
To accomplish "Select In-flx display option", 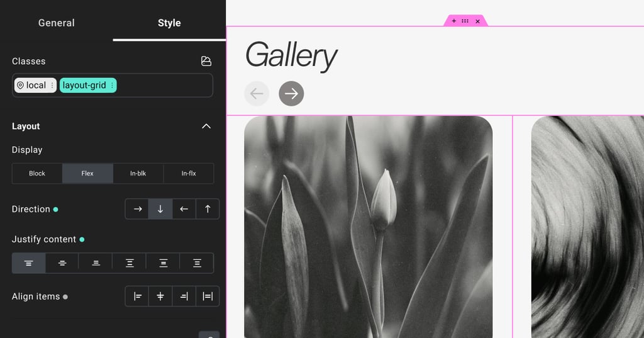I will coord(189,173).
